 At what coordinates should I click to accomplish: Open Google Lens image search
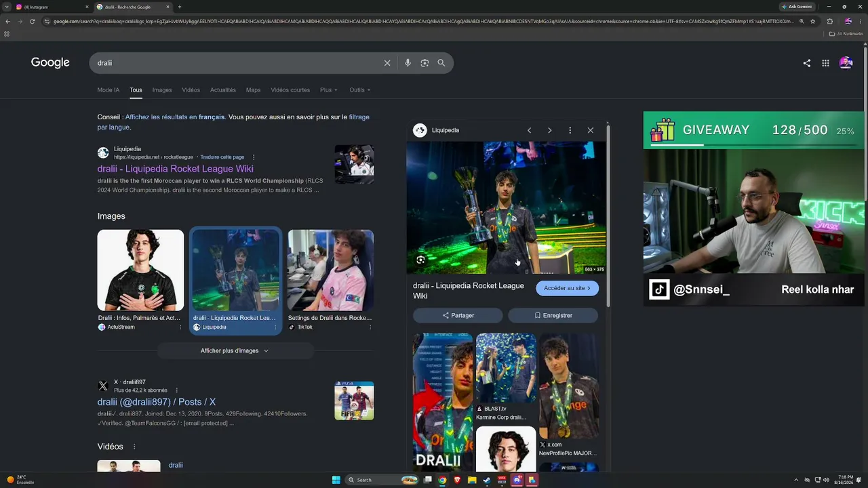[x=425, y=63]
